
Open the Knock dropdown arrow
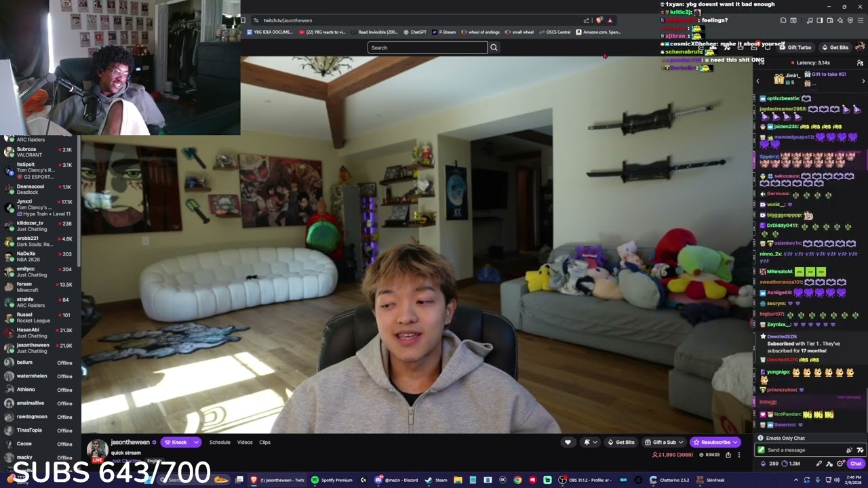tap(197, 443)
